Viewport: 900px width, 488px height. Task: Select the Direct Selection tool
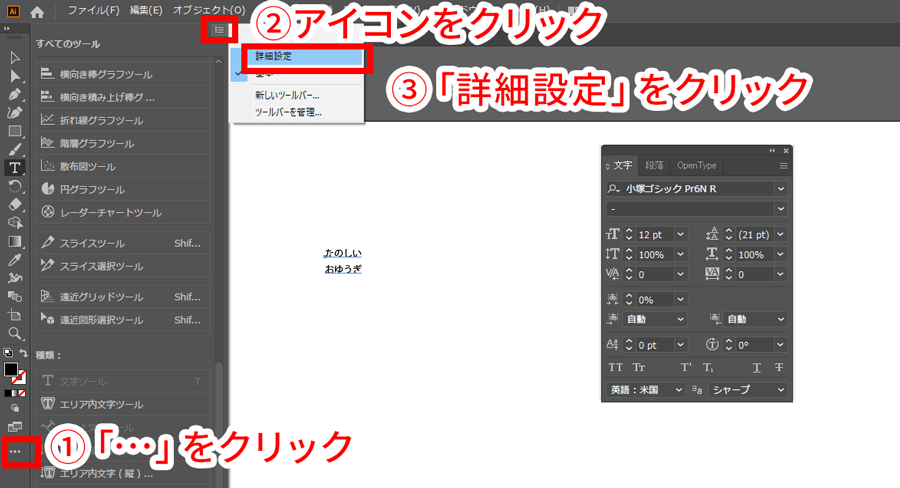15,76
